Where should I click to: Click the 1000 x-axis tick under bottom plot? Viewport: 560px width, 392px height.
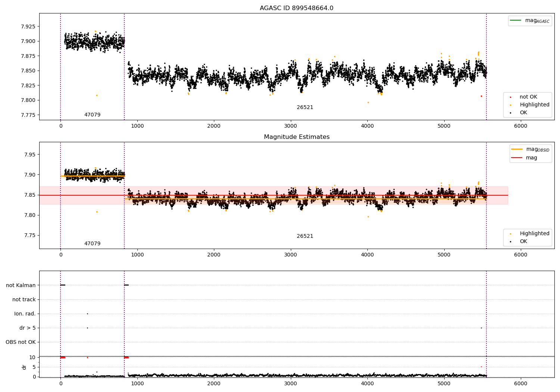click(137, 383)
